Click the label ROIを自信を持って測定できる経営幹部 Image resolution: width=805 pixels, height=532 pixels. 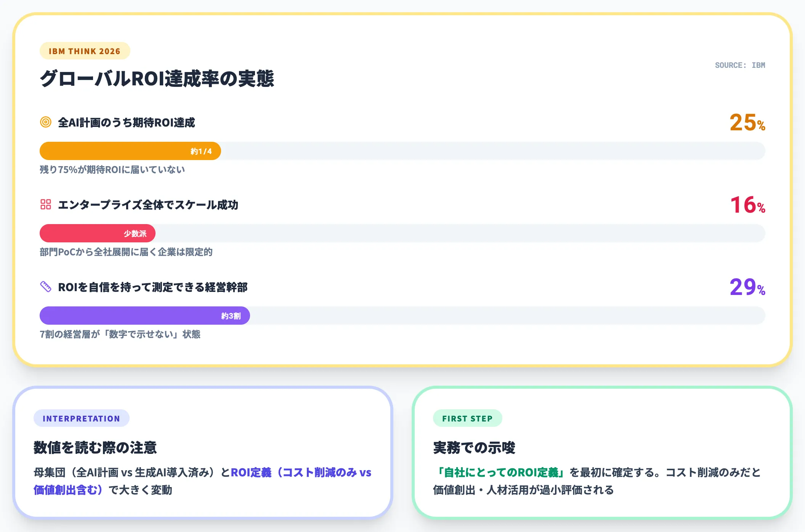click(x=153, y=287)
